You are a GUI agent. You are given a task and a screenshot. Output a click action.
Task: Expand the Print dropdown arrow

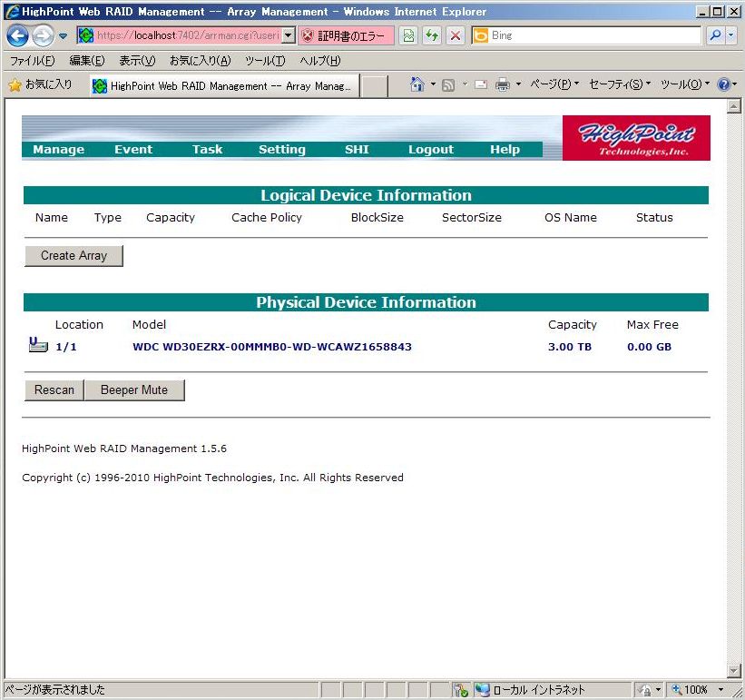tap(518, 84)
